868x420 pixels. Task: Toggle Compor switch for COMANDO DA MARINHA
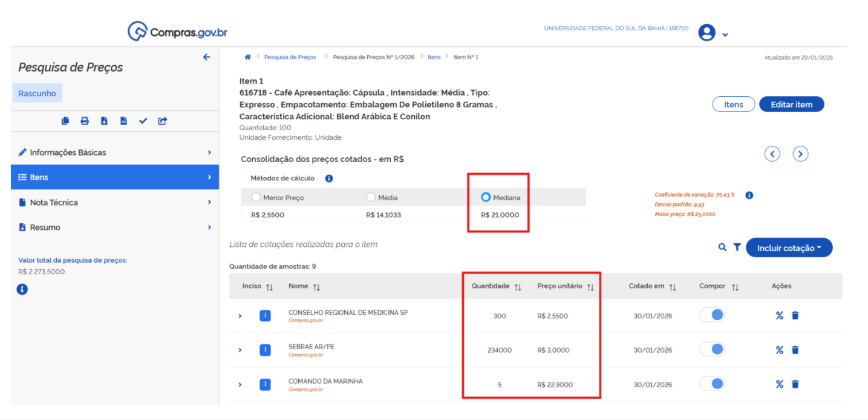click(712, 384)
